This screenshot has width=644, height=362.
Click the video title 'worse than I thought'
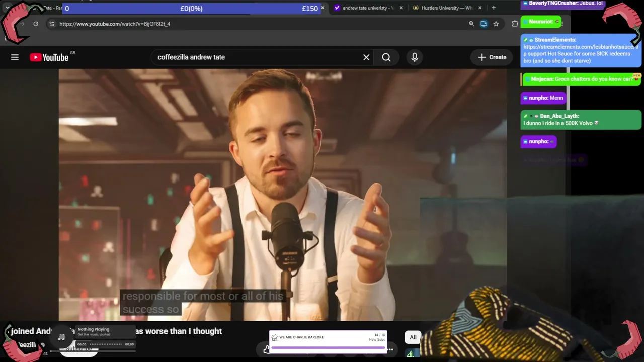pos(179,331)
